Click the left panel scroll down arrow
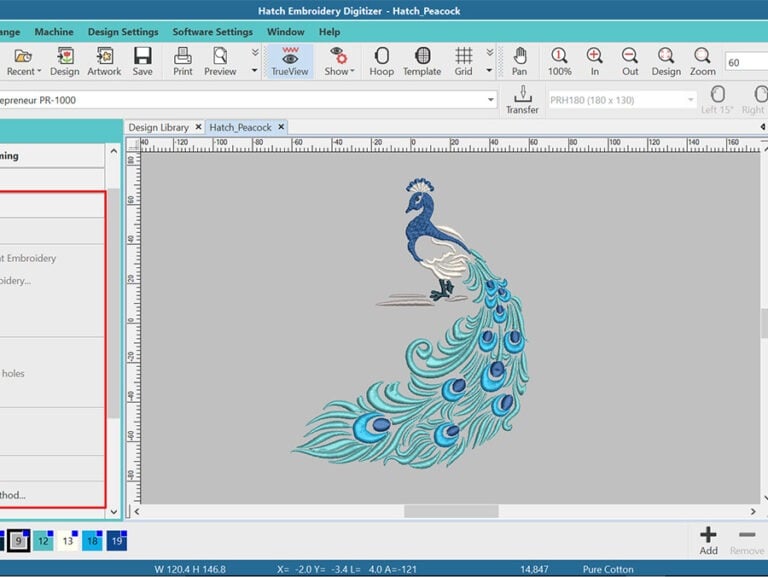This screenshot has width=768, height=577. [x=114, y=512]
